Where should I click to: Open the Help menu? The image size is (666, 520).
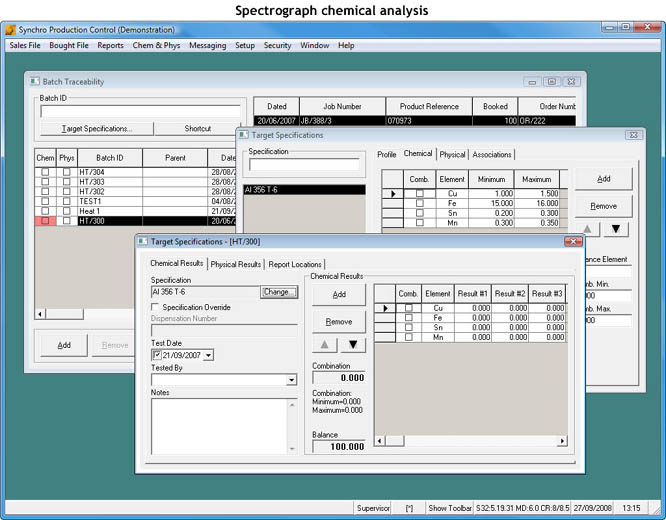click(x=346, y=45)
